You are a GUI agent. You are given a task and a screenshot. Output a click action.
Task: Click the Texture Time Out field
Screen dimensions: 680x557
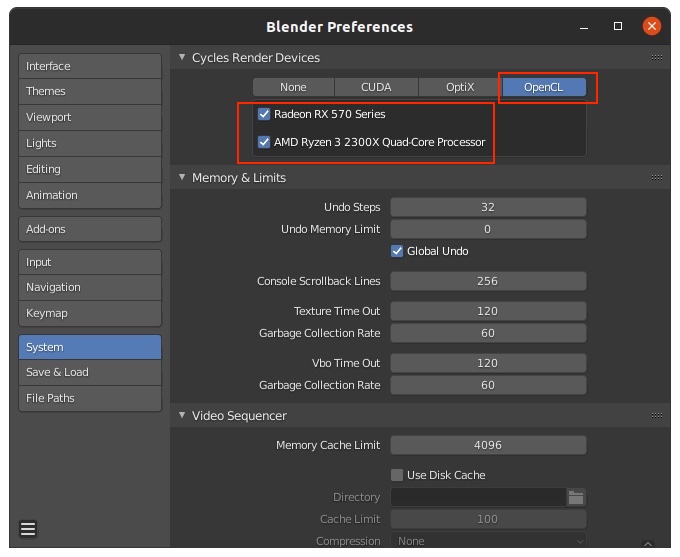point(488,311)
